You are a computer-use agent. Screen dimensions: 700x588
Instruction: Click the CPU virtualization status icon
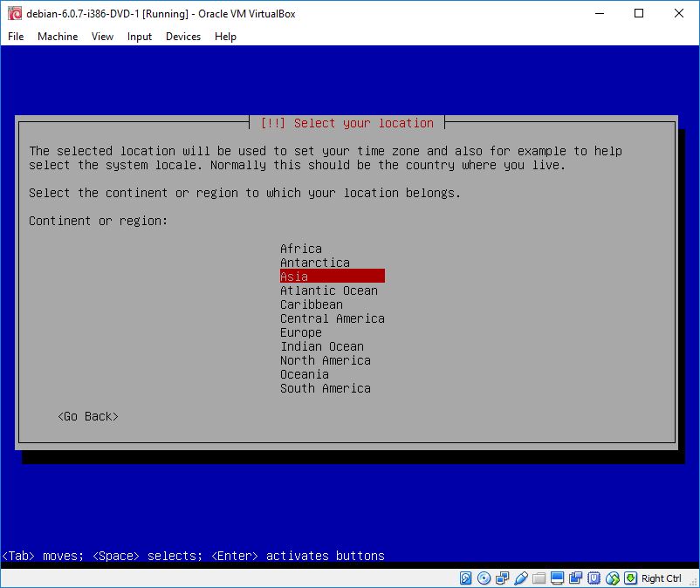594,578
